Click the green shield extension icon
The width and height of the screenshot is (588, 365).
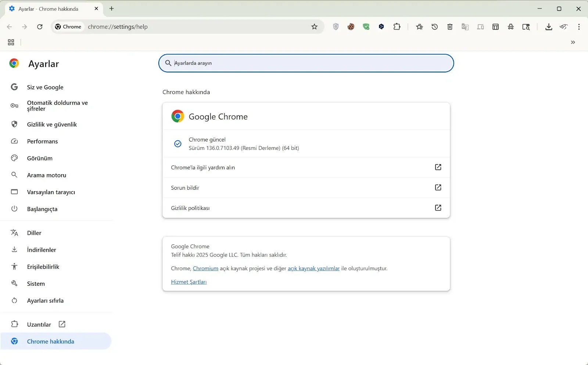click(366, 27)
